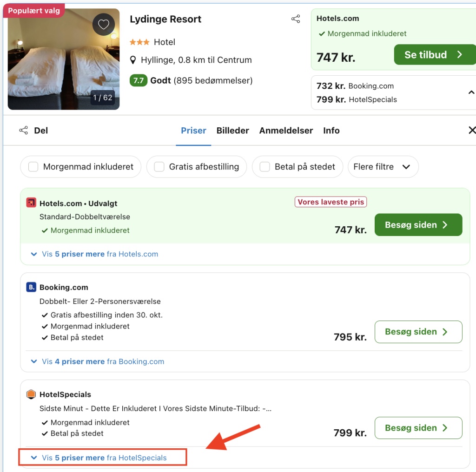
Task: Click the Hotels.com logo icon
Action: point(31,203)
